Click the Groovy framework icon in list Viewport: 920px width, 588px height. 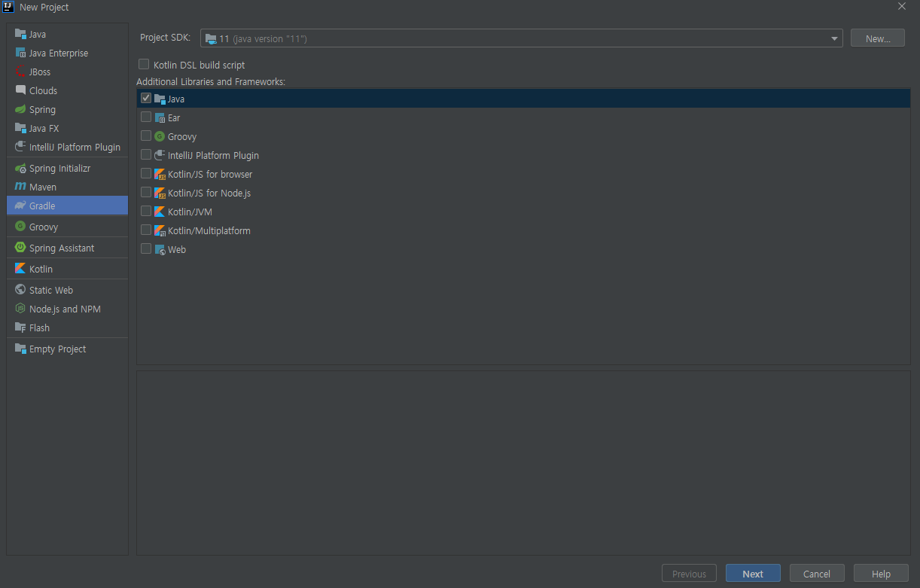pyautogui.click(x=160, y=136)
